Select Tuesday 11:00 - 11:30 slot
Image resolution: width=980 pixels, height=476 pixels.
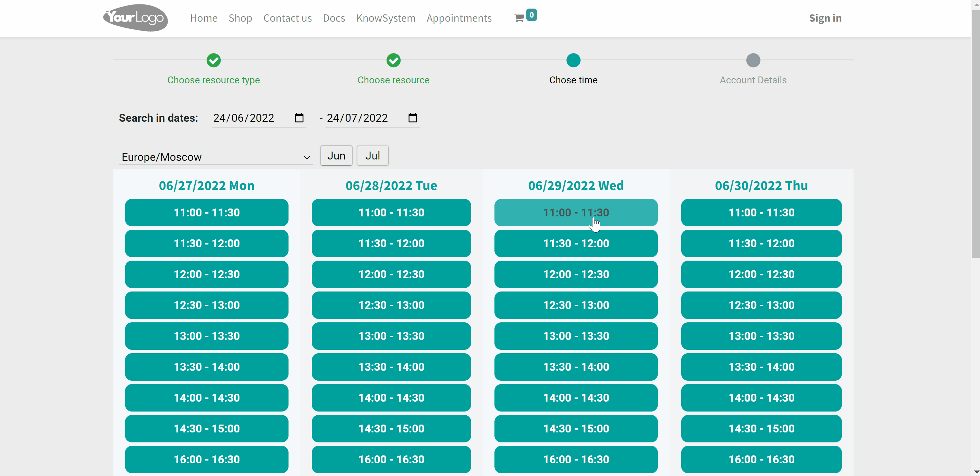pyautogui.click(x=391, y=213)
